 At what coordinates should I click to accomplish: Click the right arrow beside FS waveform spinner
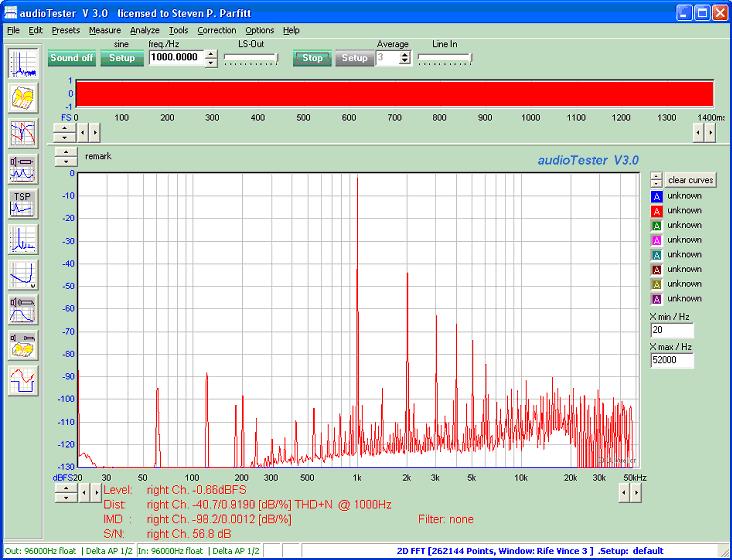(x=95, y=133)
